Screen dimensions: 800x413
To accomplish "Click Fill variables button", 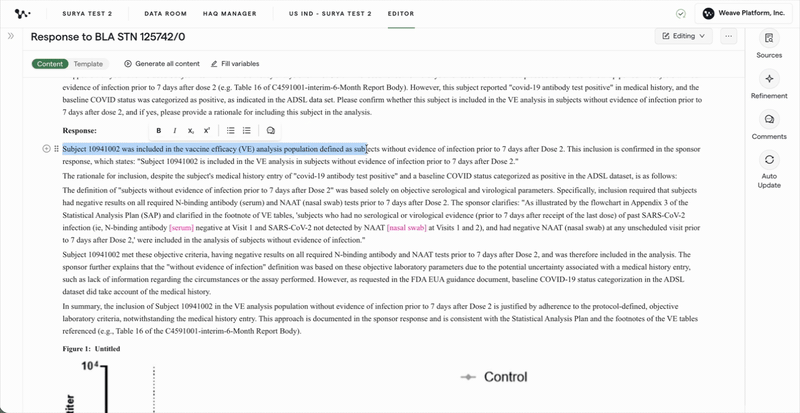I will pyautogui.click(x=235, y=64).
